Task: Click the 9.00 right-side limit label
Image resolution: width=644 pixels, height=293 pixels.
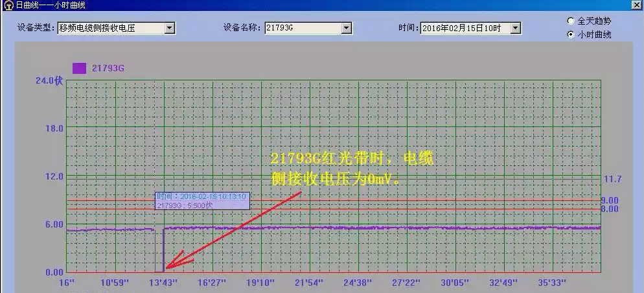Action: (x=610, y=200)
